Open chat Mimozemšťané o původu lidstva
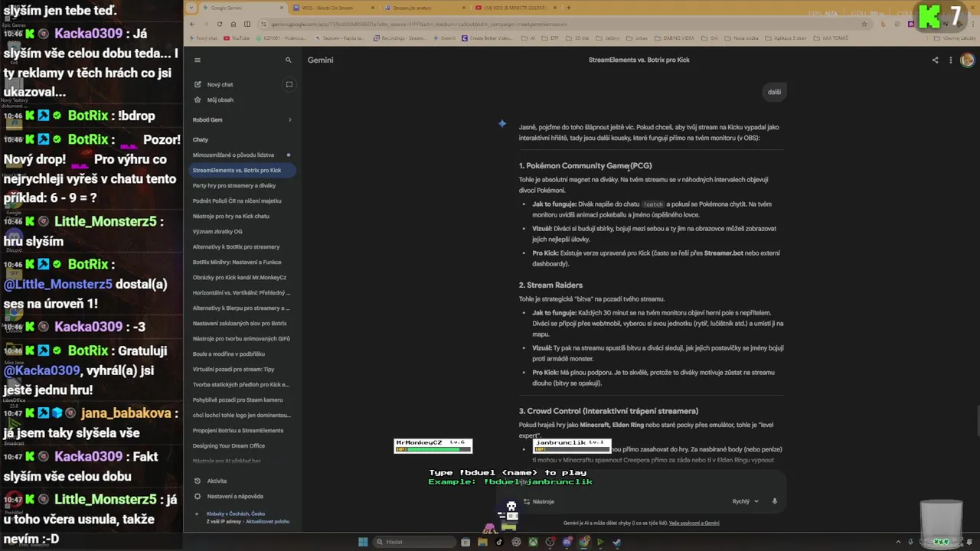Viewport: 980px width, 551px height. tap(234, 155)
